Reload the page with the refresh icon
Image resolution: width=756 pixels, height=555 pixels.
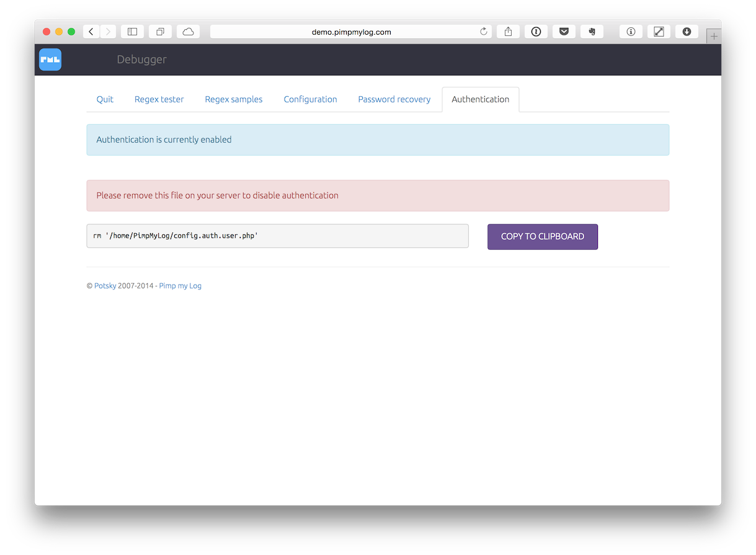point(484,32)
